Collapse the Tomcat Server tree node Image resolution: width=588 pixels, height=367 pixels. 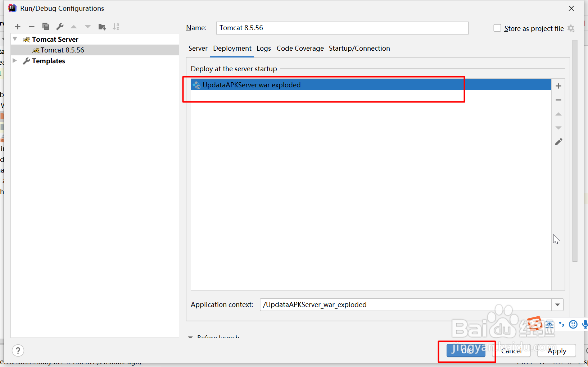point(14,39)
